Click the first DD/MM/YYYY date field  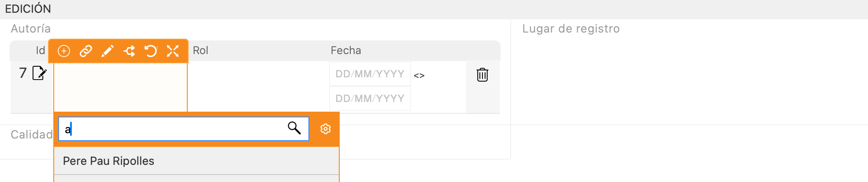(370, 74)
